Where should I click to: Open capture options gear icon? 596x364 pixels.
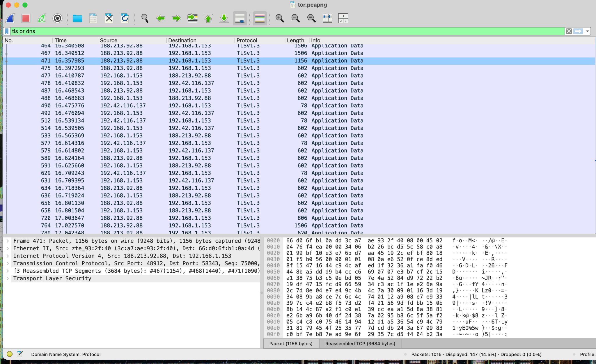pyautogui.click(x=57, y=18)
